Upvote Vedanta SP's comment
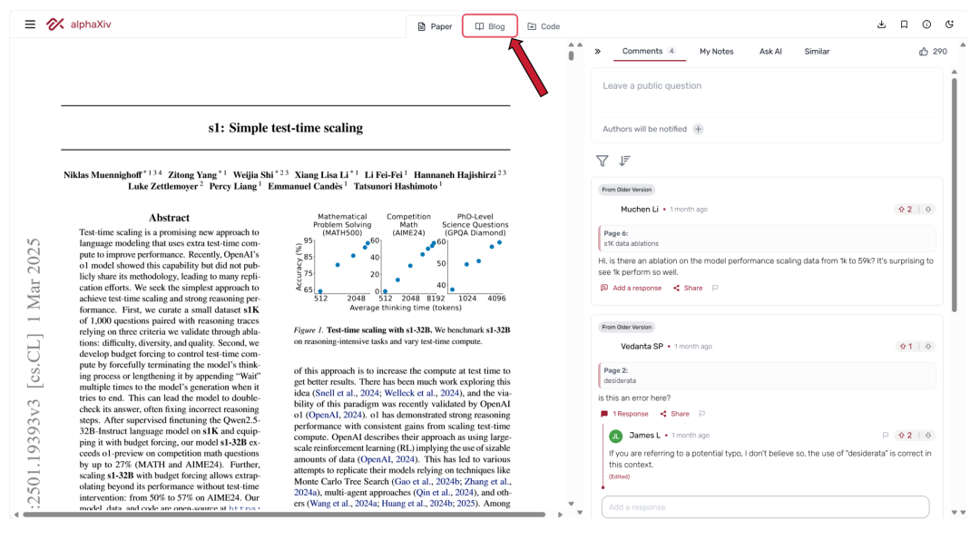This screenshot has width=980, height=540. tap(905, 347)
